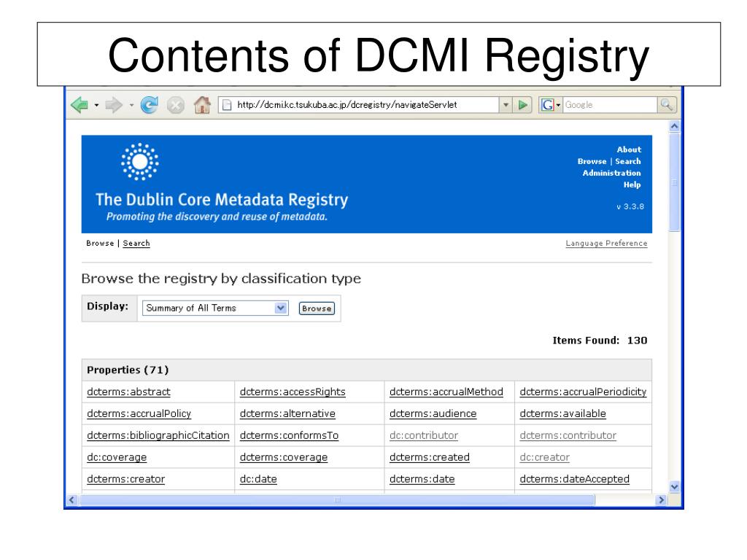Open About in the blue header
This screenshot has height=560, width=747.
click(x=629, y=149)
